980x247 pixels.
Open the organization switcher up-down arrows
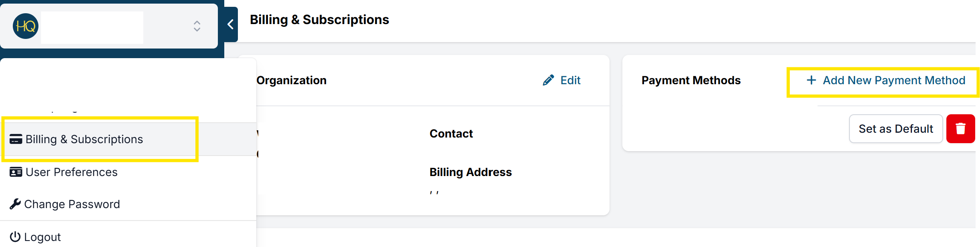click(x=197, y=26)
